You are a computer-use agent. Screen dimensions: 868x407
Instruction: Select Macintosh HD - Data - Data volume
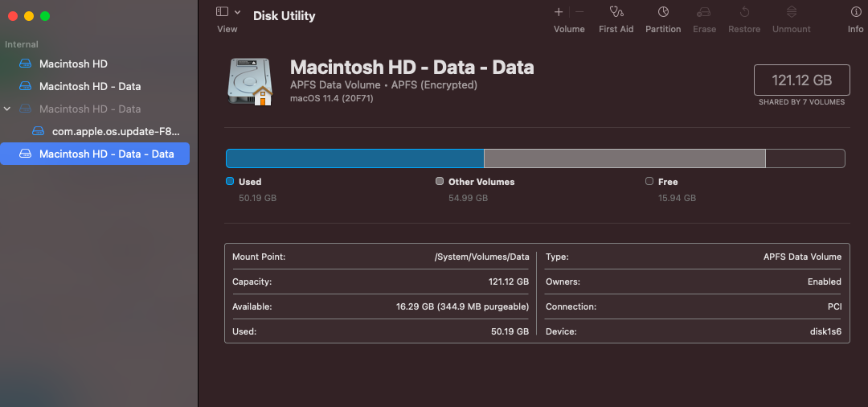point(95,154)
